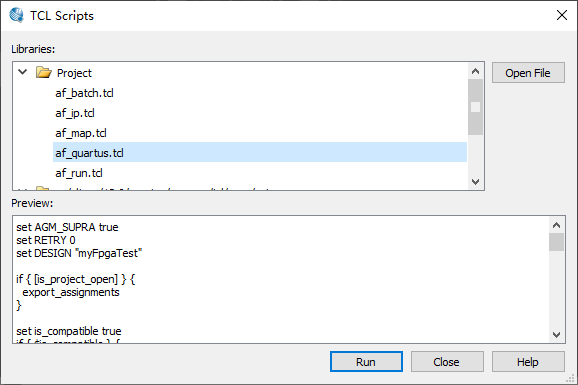Viewport: 578px width, 385px height.
Task: Open Help for TCL Scripts
Action: (x=528, y=362)
